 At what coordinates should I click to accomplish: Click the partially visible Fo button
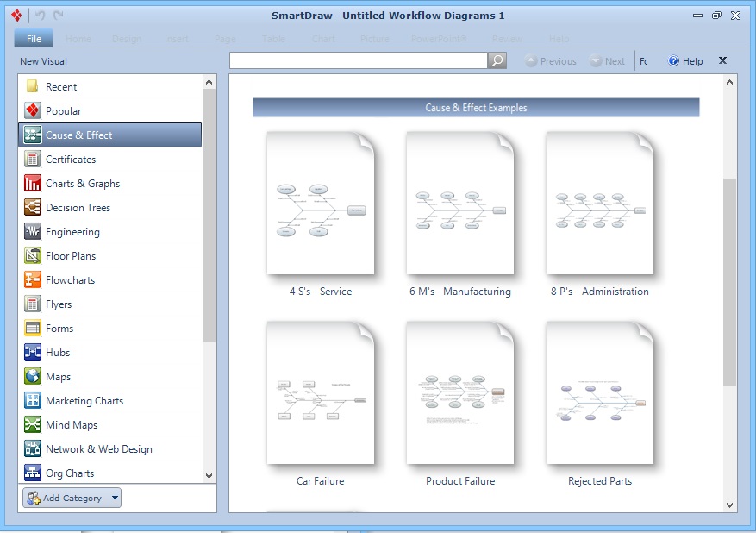(x=643, y=61)
